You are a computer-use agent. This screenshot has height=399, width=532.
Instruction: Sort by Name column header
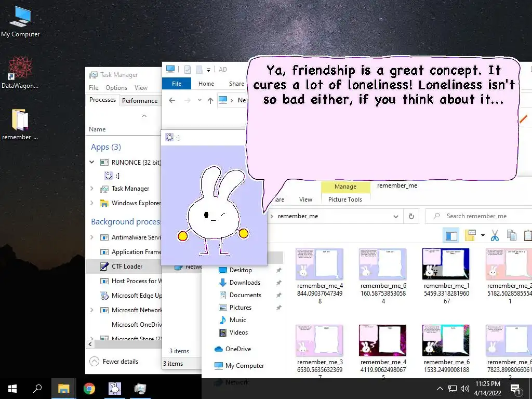coord(97,129)
